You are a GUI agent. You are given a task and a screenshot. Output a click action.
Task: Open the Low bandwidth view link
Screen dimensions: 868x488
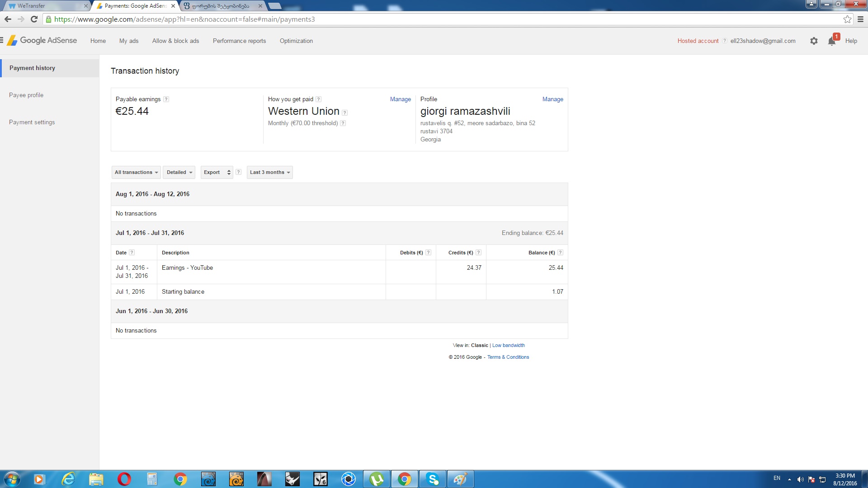pyautogui.click(x=508, y=345)
